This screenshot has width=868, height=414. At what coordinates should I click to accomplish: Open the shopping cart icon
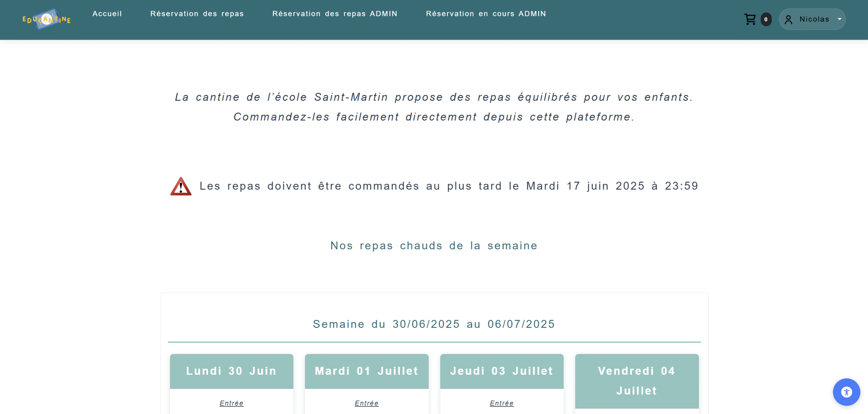[750, 19]
